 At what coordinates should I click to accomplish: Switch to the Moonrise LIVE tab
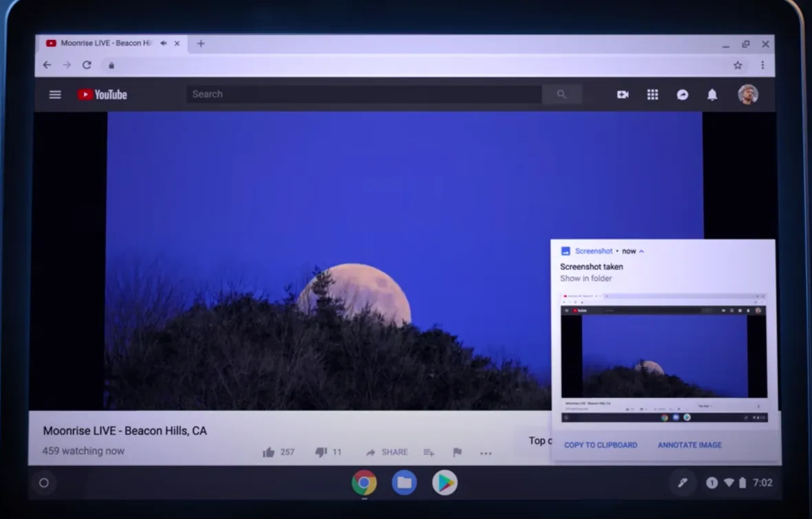click(x=103, y=43)
